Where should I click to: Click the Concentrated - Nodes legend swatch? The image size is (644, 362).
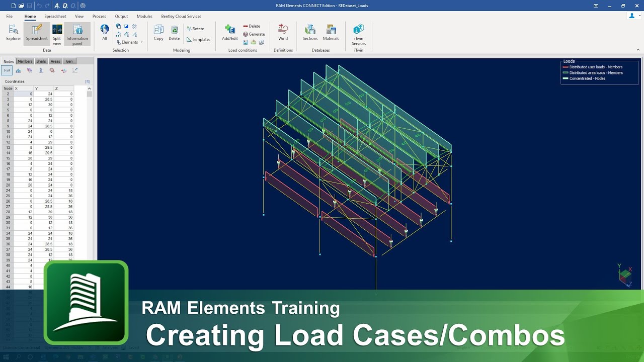(566, 78)
